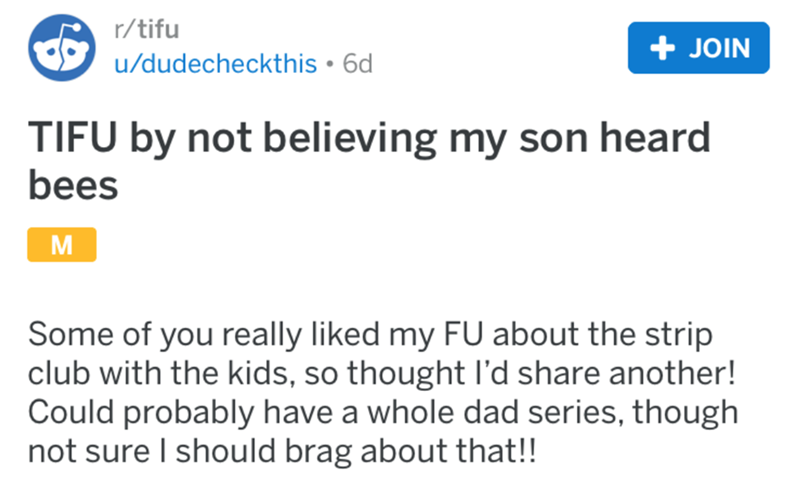Screen dimensions: 800x486
Task: Click the 6d post timestamp
Action: pos(356,64)
